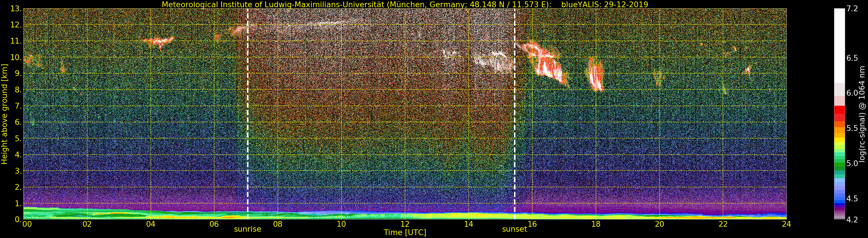The image size is (868, 238).
Task: Click the time axis tick label 22
Action: (x=723, y=224)
